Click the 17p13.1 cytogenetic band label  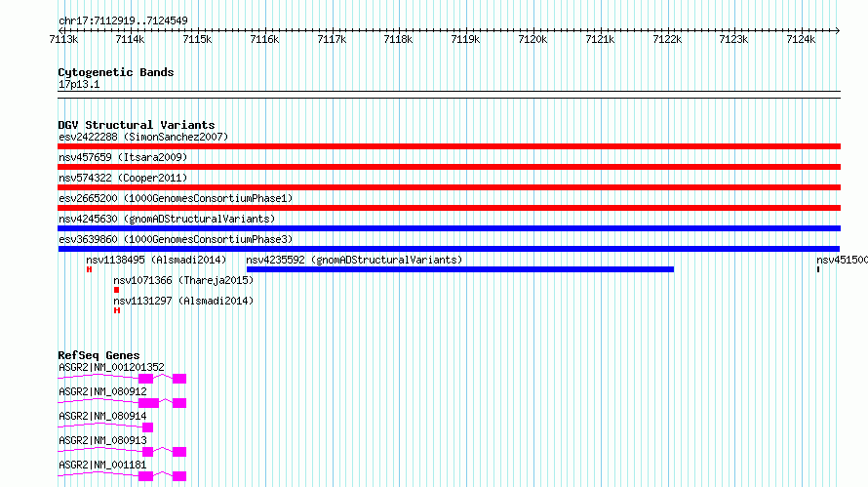pos(79,84)
